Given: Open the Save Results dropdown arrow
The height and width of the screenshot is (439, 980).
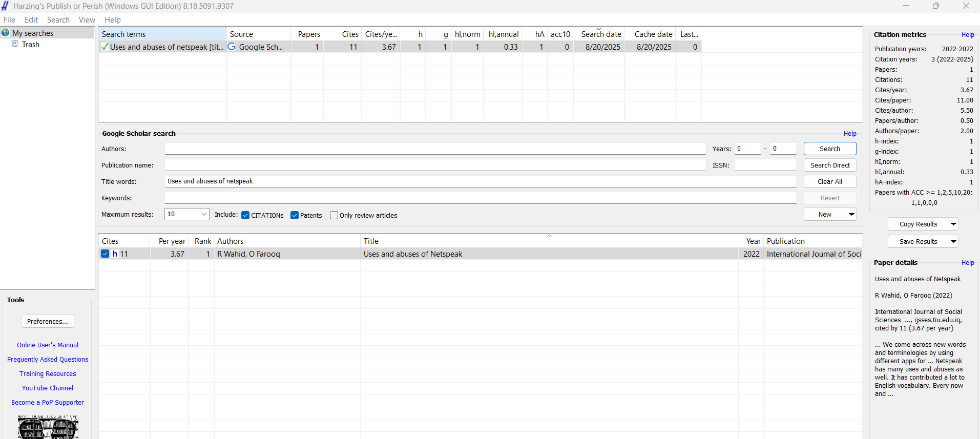Looking at the screenshot, I should pos(953,241).
